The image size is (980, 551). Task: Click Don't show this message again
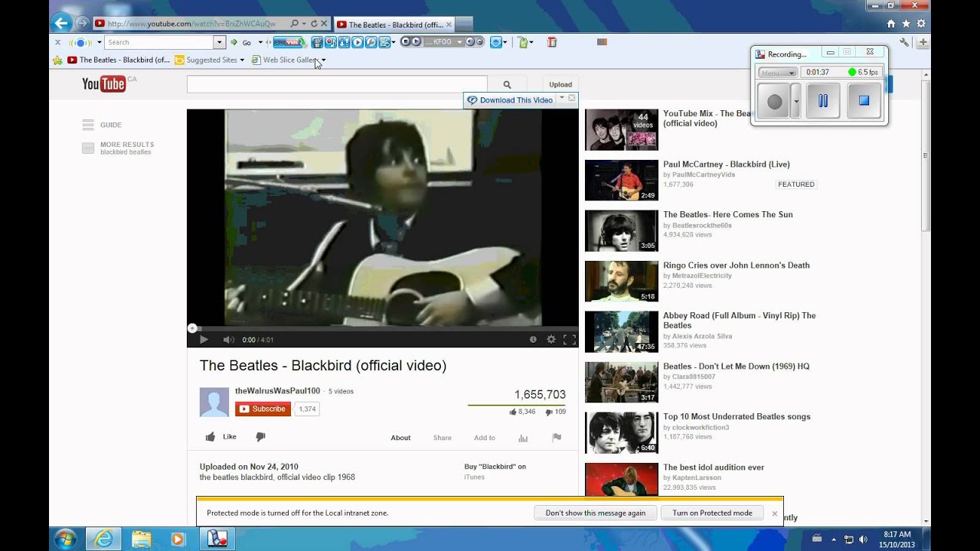point(596,513)
